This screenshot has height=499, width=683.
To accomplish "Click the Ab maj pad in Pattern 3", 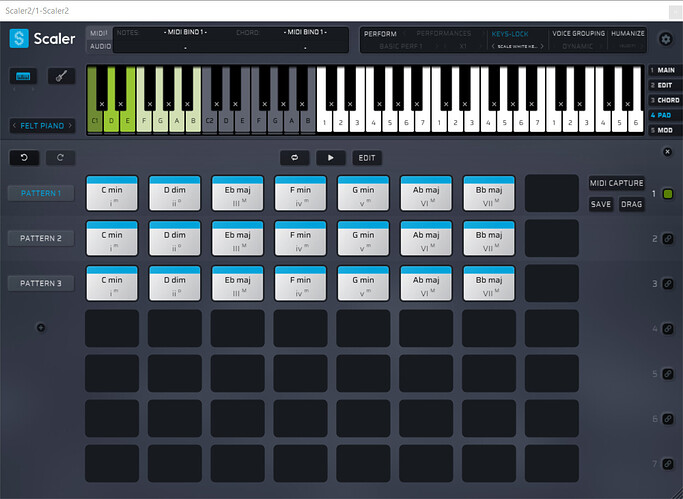I will (426, 283).
